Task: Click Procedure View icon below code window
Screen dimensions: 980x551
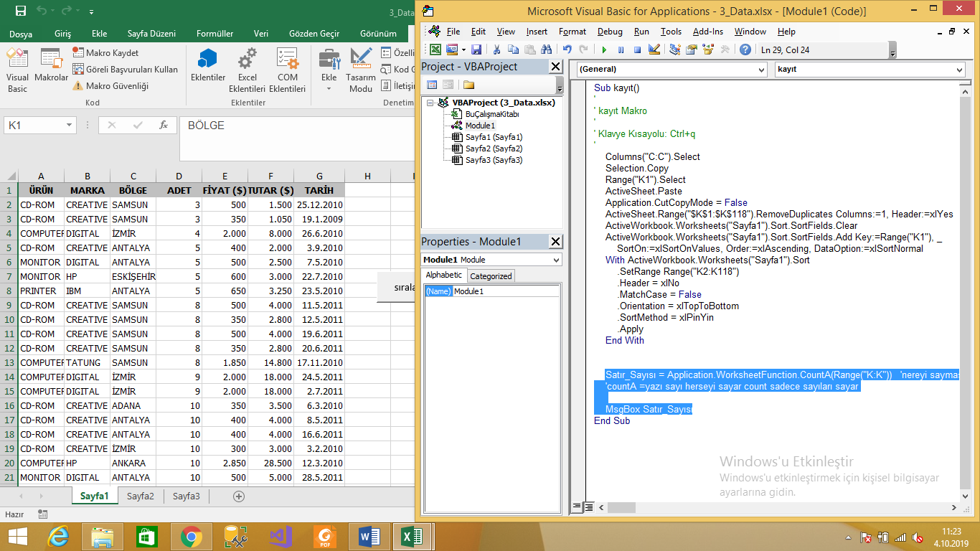Action: point(577,507)
